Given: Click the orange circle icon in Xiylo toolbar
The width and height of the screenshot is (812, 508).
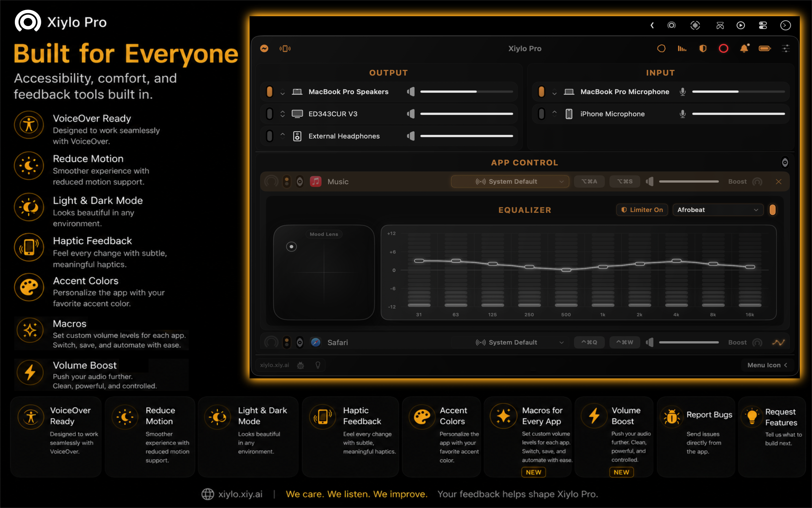Looking at the screenshot, I should (661, 48).
